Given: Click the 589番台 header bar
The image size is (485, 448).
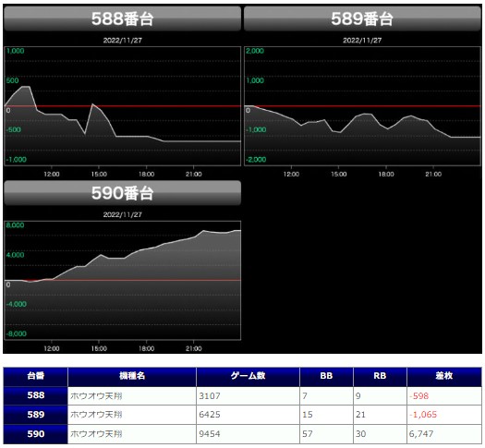Looking at the screenshot, I should click(362, 18).
